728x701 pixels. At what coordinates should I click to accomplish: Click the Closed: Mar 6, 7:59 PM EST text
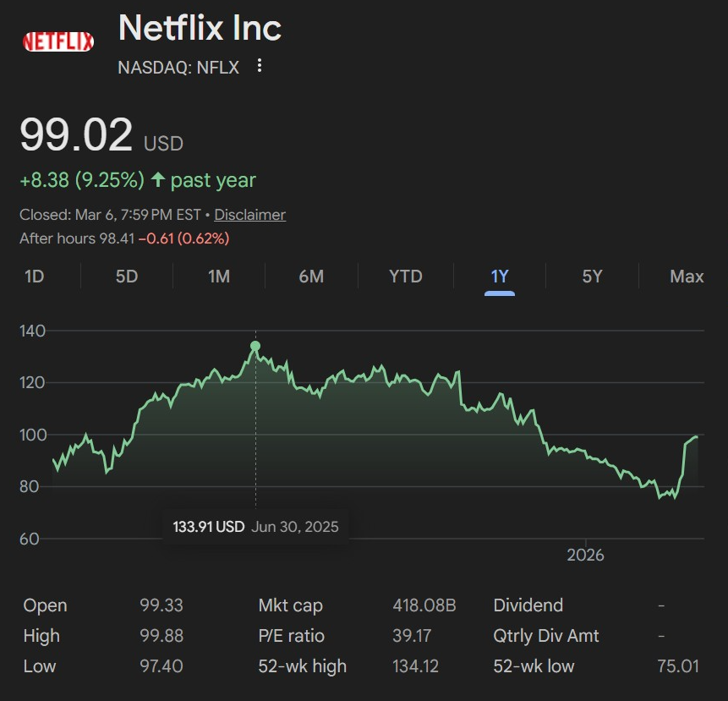[x=110, y=215]
